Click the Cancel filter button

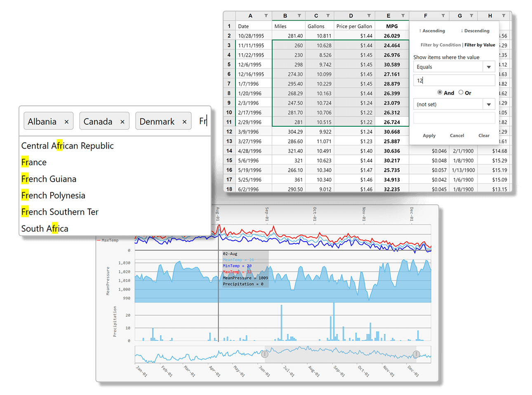coord(457,135)
